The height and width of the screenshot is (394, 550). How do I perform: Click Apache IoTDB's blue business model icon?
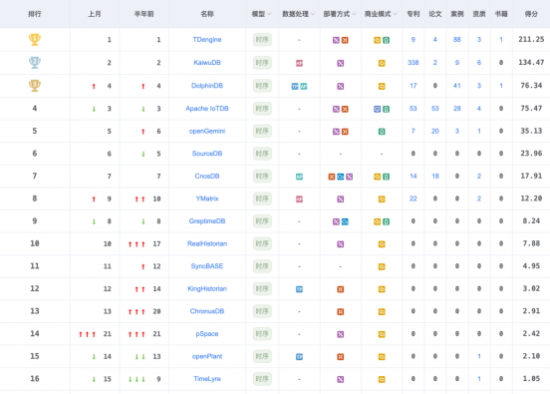pos(377,109)
